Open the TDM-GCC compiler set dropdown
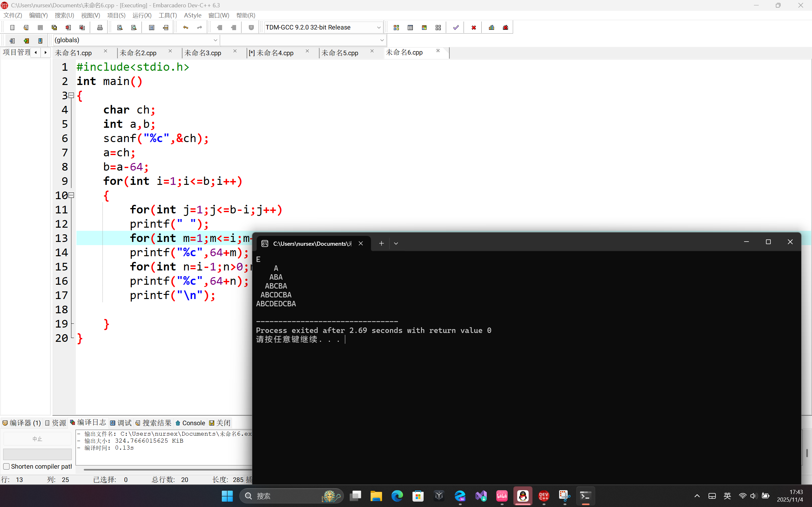The width and height of the screenshot is (812, 507). pos(379,28)
